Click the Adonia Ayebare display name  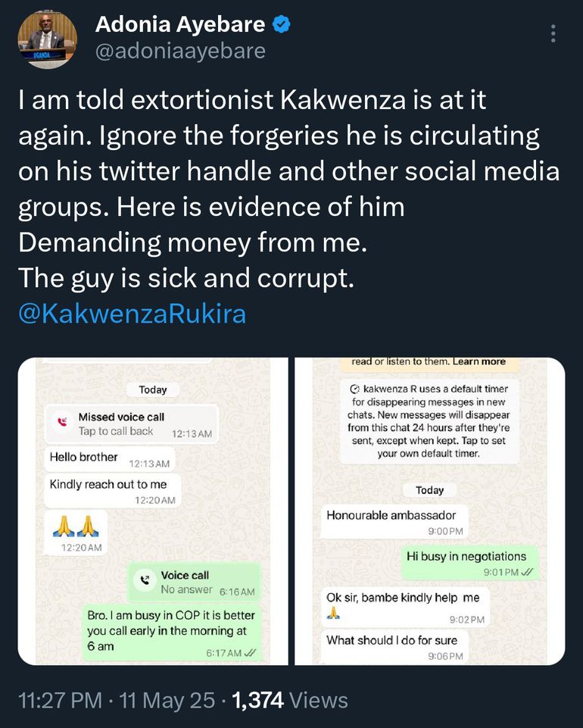point(180,24)
